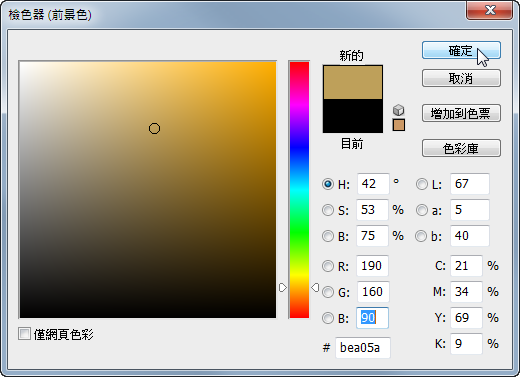The image size is (520, 377).
Task: Click the L field showing 67
Action: (x=470, y=184)
